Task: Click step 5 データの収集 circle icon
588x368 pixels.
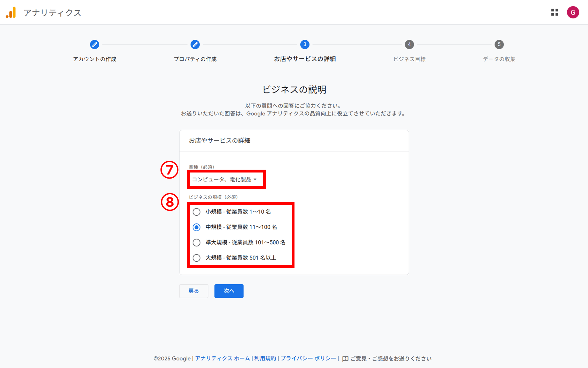Action: (499, 45)
